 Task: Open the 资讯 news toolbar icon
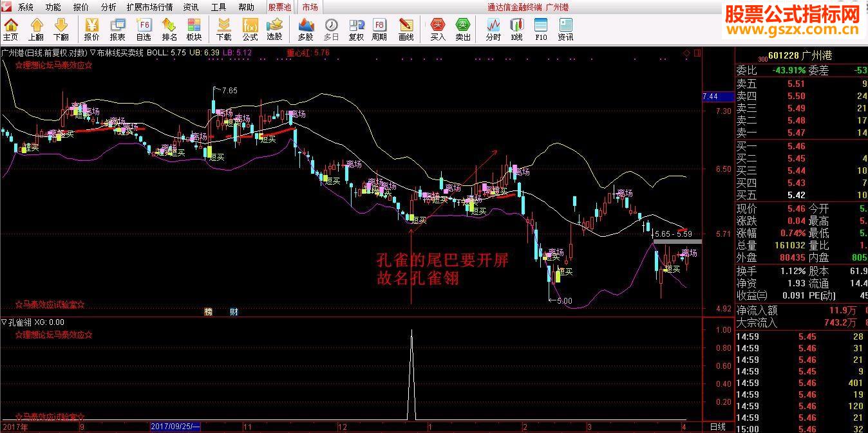tap(566, 30)
